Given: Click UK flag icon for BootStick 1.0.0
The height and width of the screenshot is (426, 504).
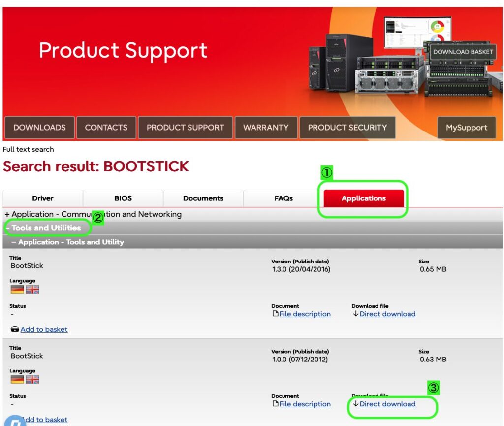Looking at the screenshot, I should (32, 379).
